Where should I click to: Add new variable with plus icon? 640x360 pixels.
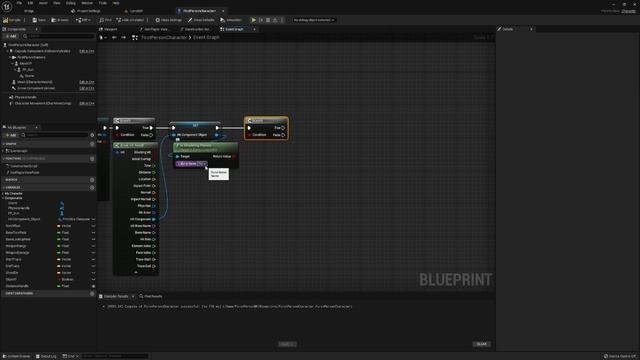click(x=92, y=187)
